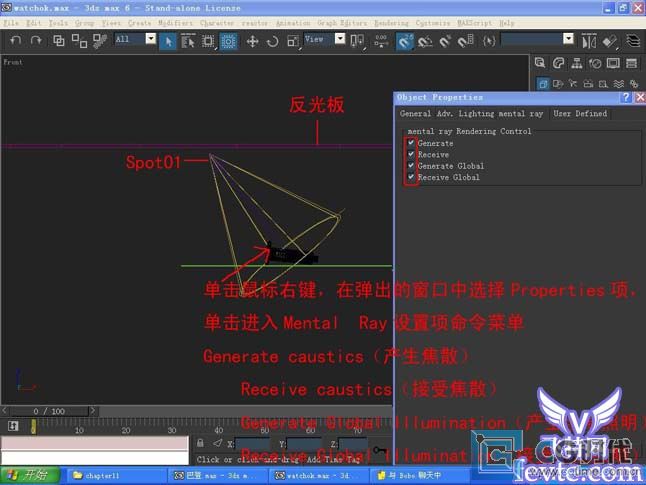Open the selection filter 'All' dropdown

click(x=151, y=39)
